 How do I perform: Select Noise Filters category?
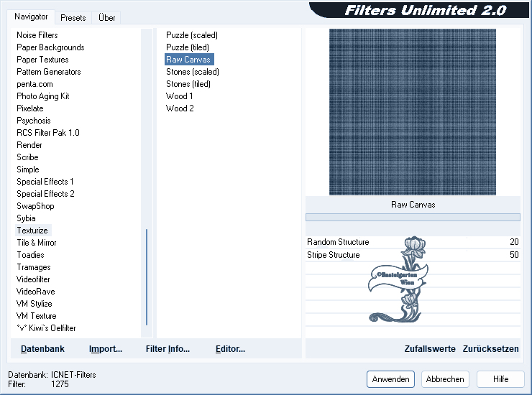coord(37,35)
